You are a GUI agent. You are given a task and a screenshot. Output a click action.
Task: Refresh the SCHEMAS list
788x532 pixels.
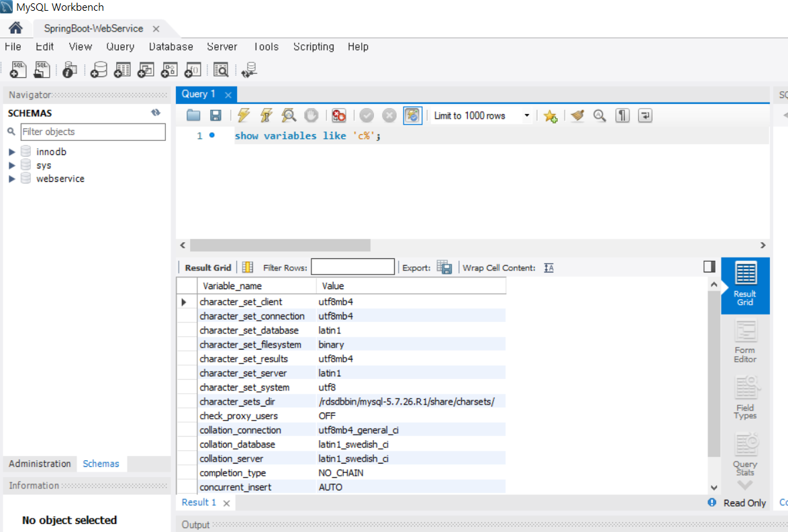[x=156, y=113]
